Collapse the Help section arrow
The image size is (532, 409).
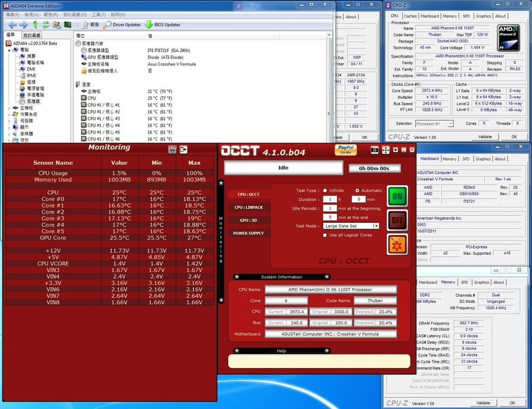coord(327,350)
